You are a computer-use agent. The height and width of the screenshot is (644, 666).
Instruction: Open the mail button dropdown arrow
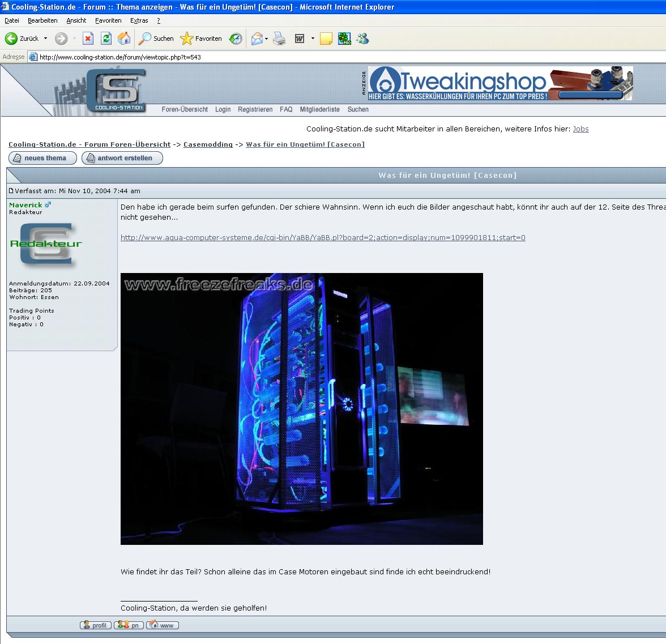click(x=267, y=39)
